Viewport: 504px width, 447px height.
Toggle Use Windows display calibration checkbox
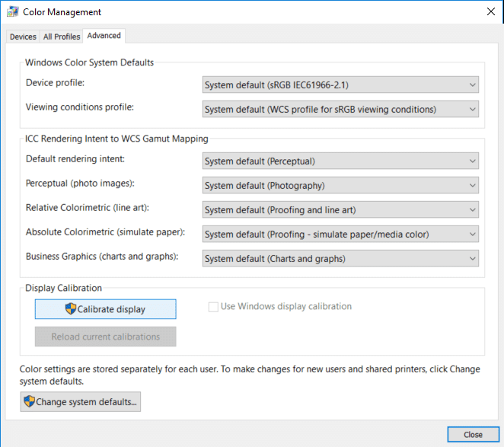pos(214,307)
